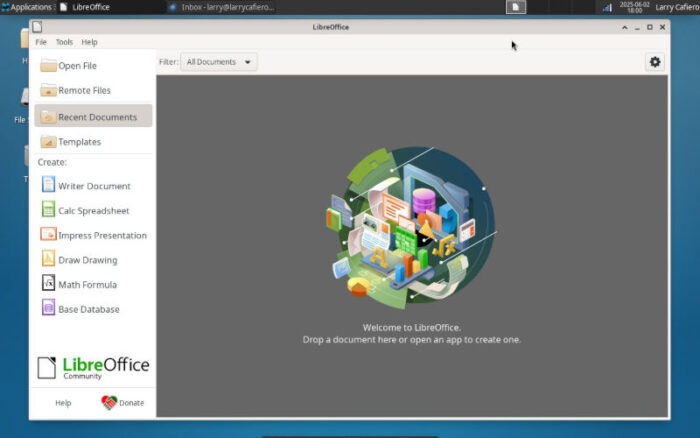Click the Templates folder icon
Image resolution: width=700 pixels, height=438 pixels.
48,142
